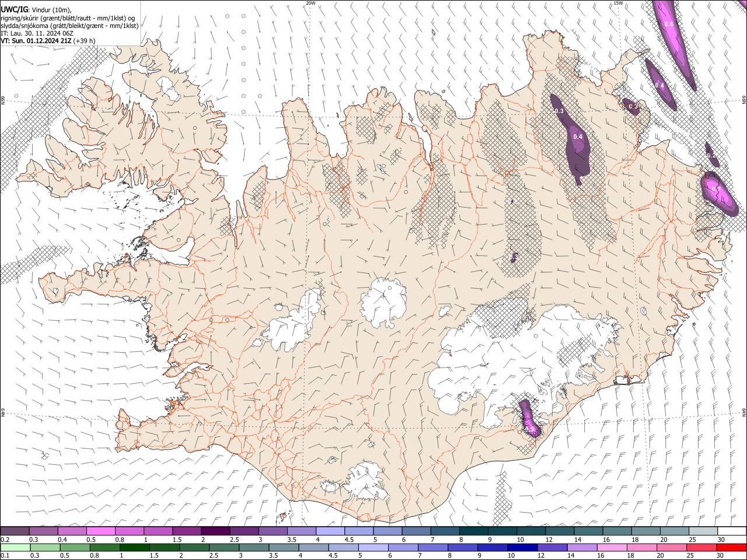
Task: Click the greyish-purple 0.2 swatch in the snow legend
Action: [x=15, y=531]
